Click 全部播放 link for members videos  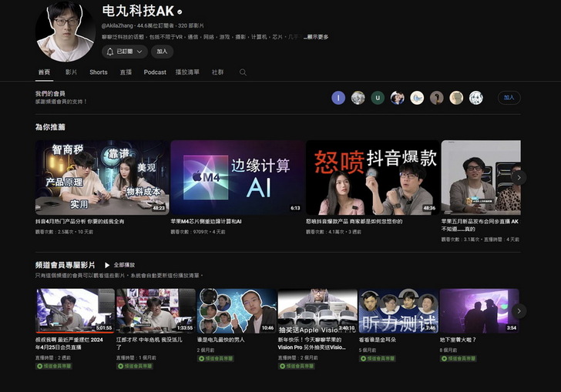point(124,265)
